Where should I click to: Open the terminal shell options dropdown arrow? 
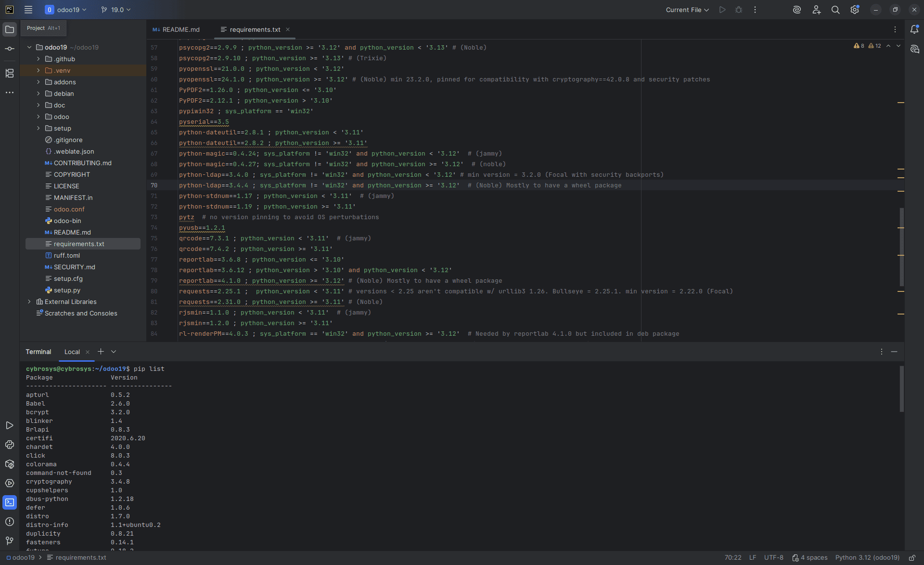point(114,352)
